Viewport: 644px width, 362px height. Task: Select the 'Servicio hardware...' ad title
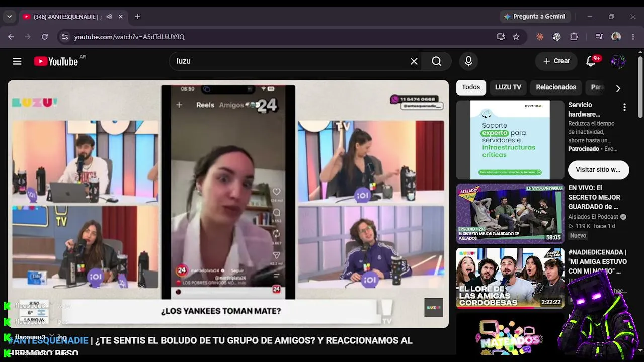584,110
